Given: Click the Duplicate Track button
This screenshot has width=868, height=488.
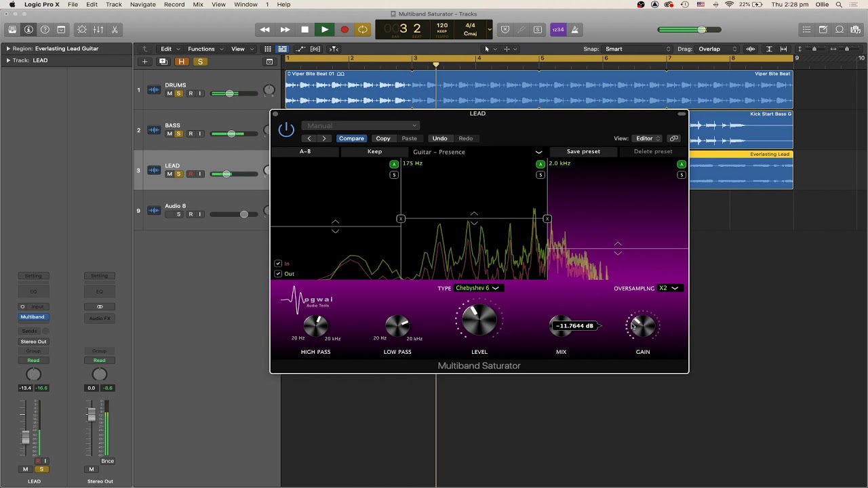Looking at the screenshot, I should [163, 62].
